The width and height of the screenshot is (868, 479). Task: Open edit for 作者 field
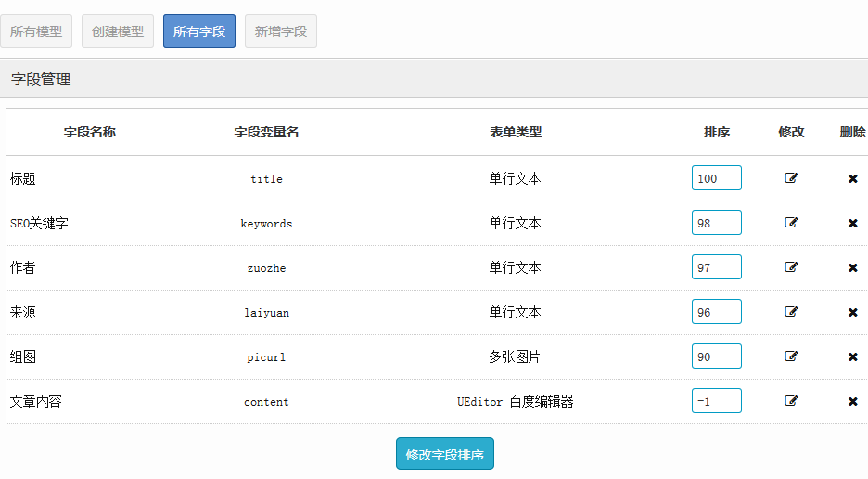click(x=791, y=267)
